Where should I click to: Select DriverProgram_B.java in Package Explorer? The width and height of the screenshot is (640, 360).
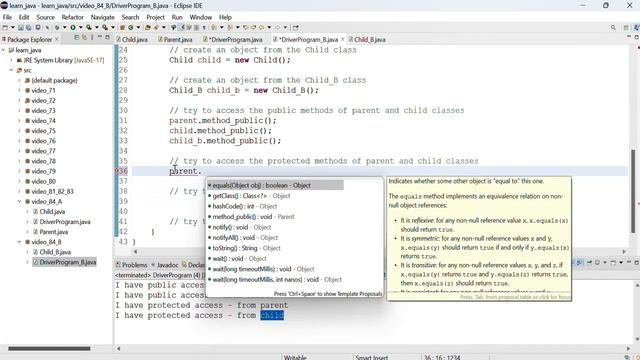[x=64, y=262]
